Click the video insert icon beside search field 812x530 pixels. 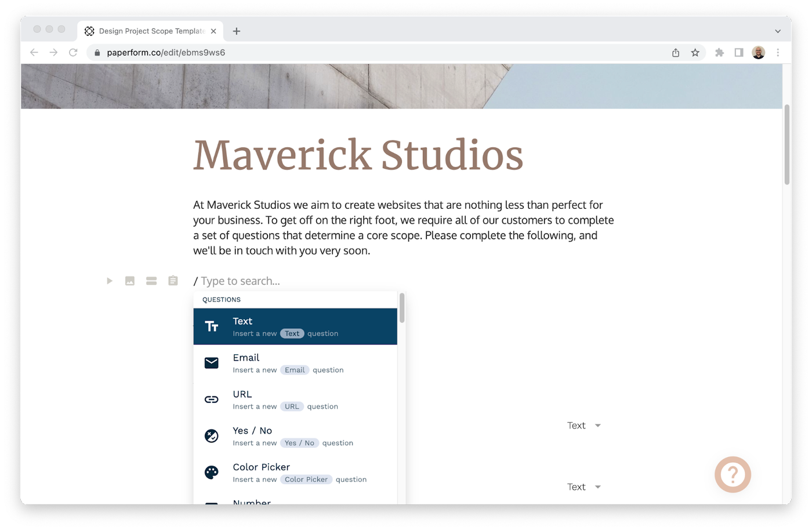109,281
